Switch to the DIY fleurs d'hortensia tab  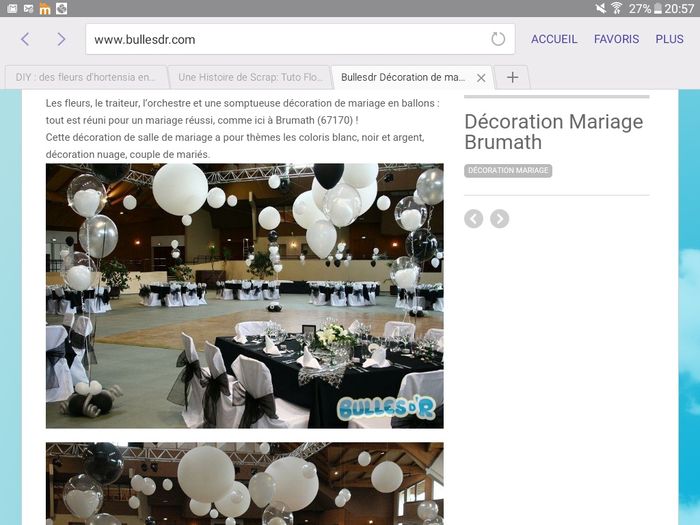click(x=86, y=77)
